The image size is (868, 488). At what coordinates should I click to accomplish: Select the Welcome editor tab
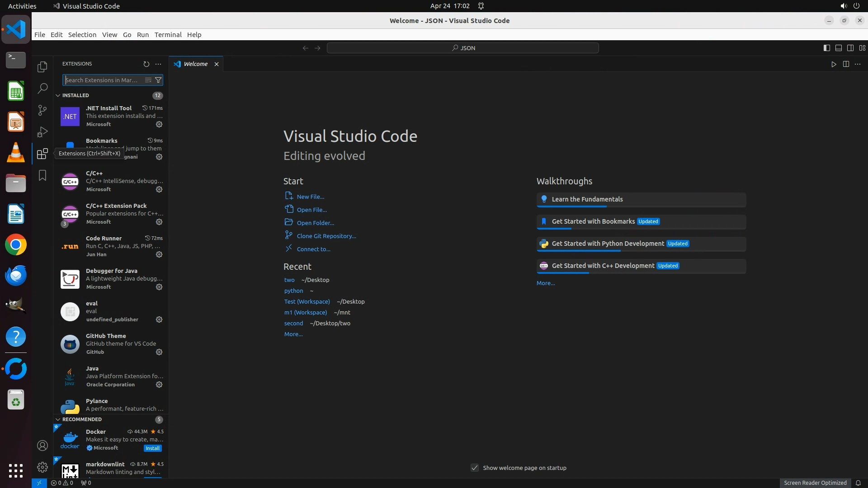pos(195,64)
